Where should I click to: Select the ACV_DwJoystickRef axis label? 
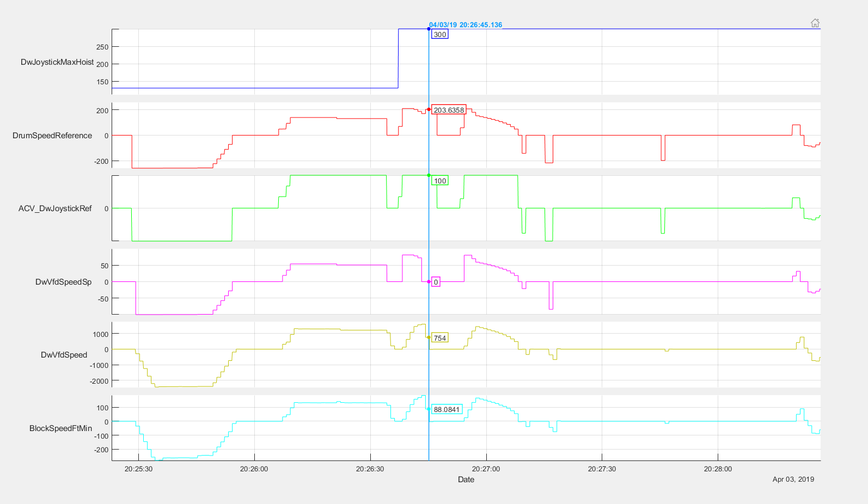point(55,208)
